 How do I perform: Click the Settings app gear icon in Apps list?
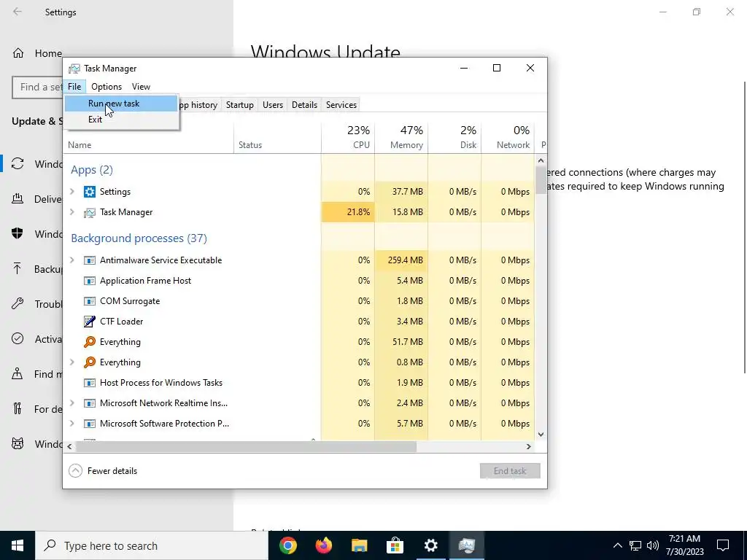coord(90,192)
